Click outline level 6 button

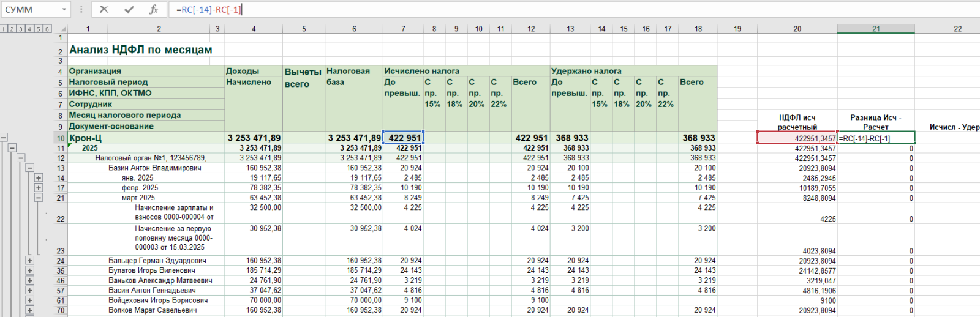[47, 29]
